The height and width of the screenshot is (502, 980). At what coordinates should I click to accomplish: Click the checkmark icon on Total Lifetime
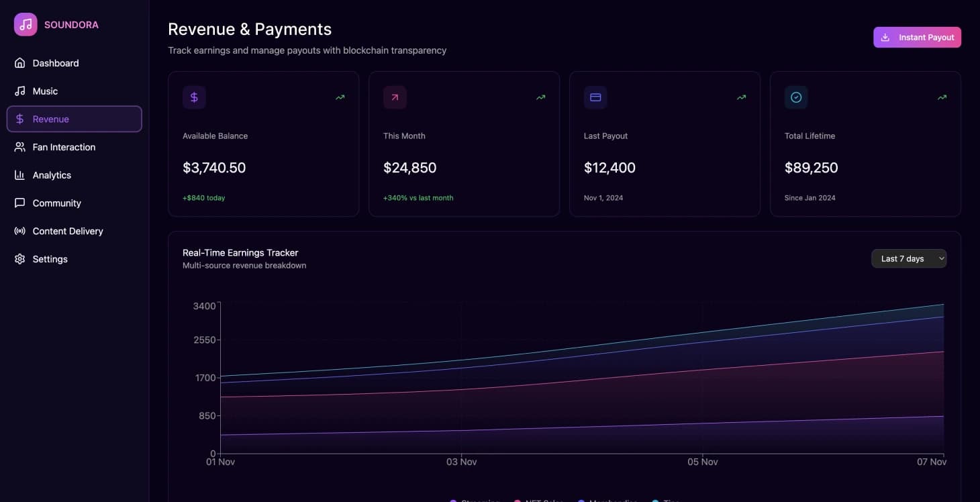[796, 97]
